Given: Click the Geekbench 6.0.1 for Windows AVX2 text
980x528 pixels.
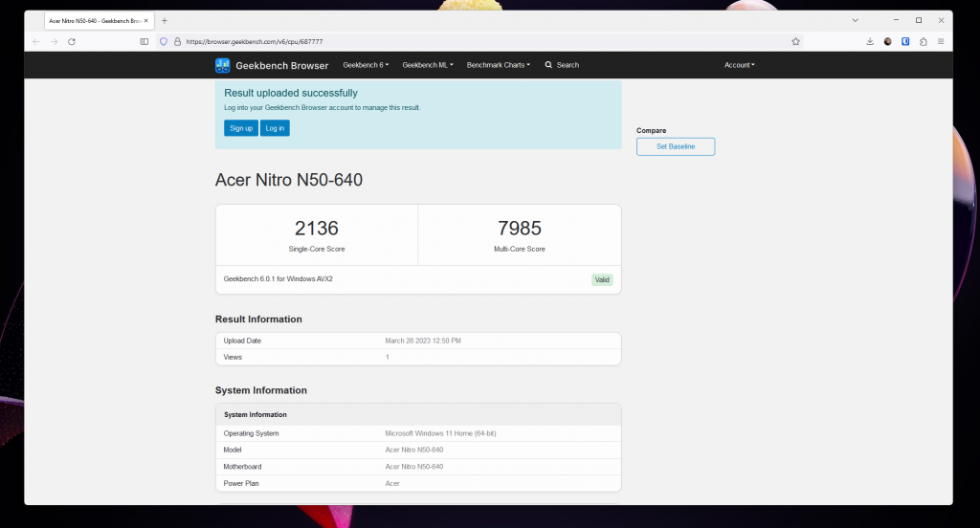Looking at the screenshot, I should click(278, 278).
